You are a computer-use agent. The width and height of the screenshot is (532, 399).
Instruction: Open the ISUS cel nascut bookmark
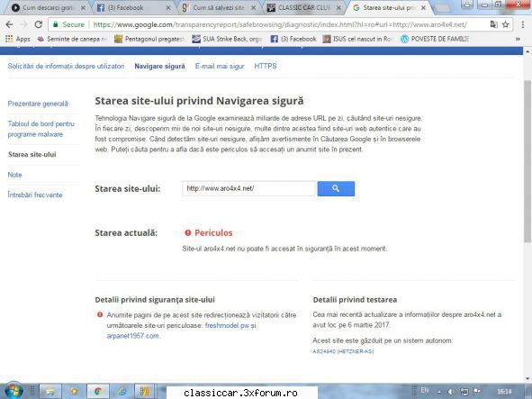[x=358, y=39]
